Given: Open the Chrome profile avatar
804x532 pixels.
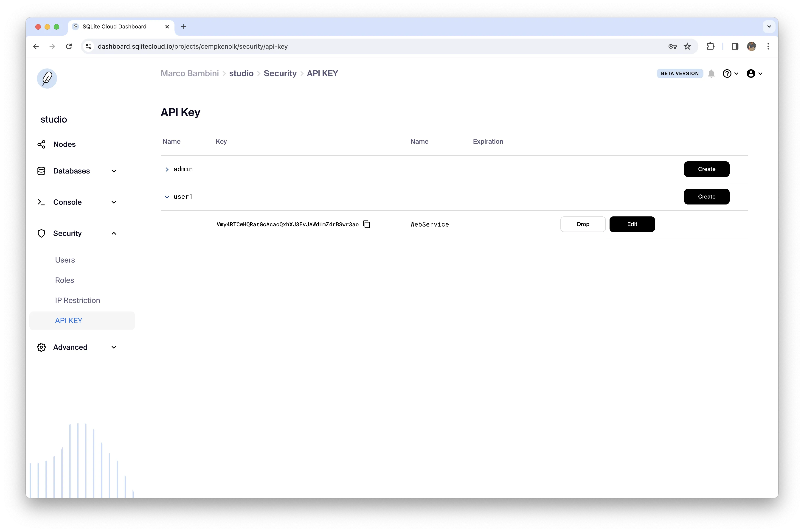Looking at the screenshot, I should pyautogui.click(x=751, y=47).
